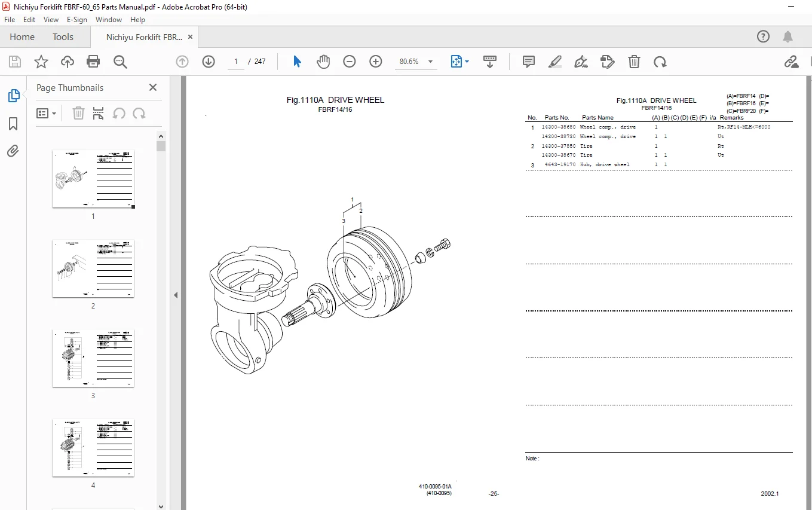
Task: Click part number 4643-19170
Action: pyautogui.click(x=560, y=164)
